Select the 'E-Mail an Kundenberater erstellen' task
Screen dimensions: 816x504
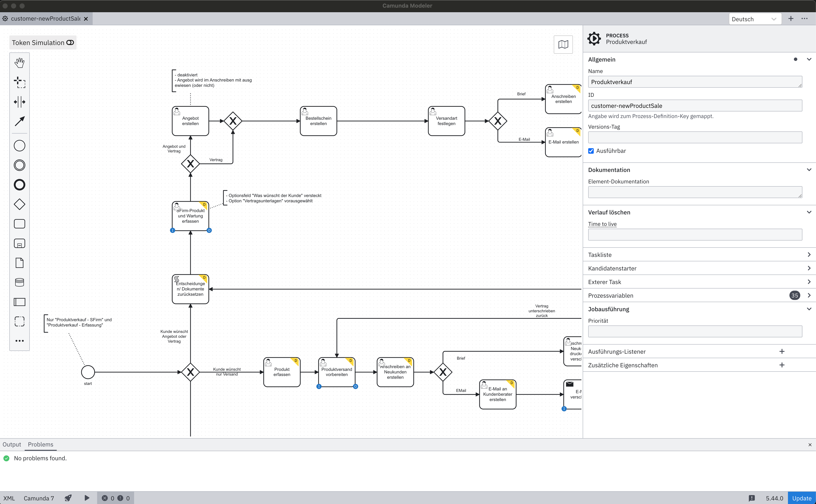pyautogui.click(x=498, y=394)
